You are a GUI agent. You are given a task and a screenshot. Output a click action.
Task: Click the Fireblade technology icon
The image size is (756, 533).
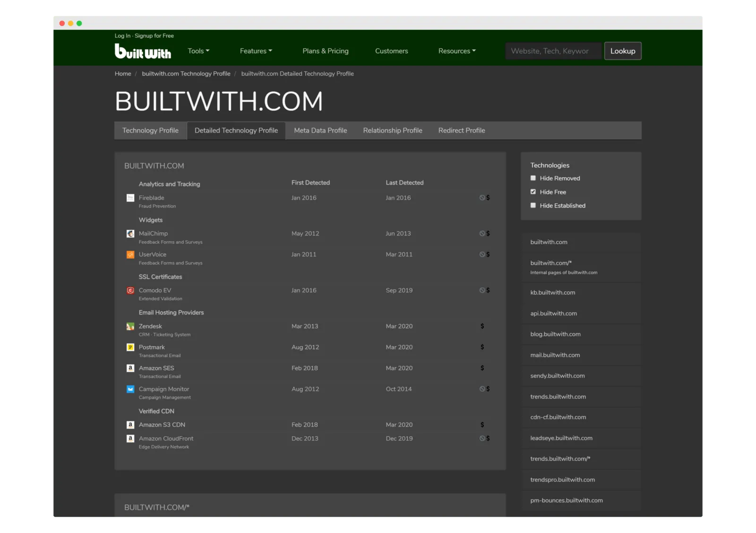click(x=130, y=198)
